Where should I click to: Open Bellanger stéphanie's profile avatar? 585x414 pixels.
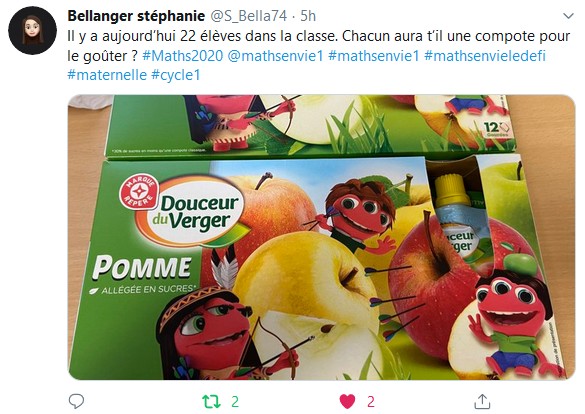tap(32, 30)
